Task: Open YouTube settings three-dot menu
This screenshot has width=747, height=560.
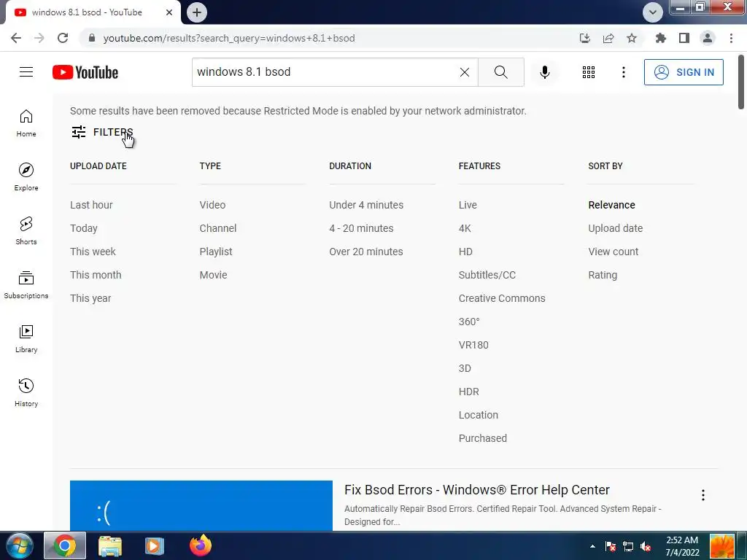Action: [623, 72]
